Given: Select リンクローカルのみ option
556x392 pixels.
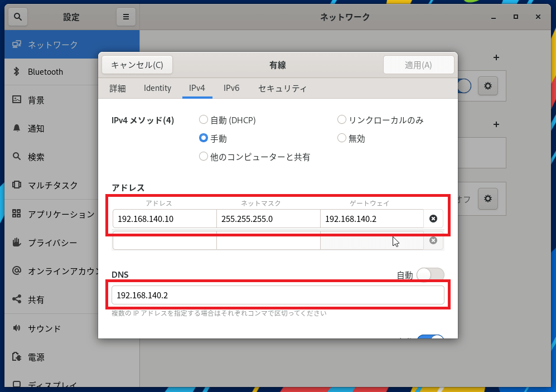Looking at the screenshot, I should click(x=342, y=120).
